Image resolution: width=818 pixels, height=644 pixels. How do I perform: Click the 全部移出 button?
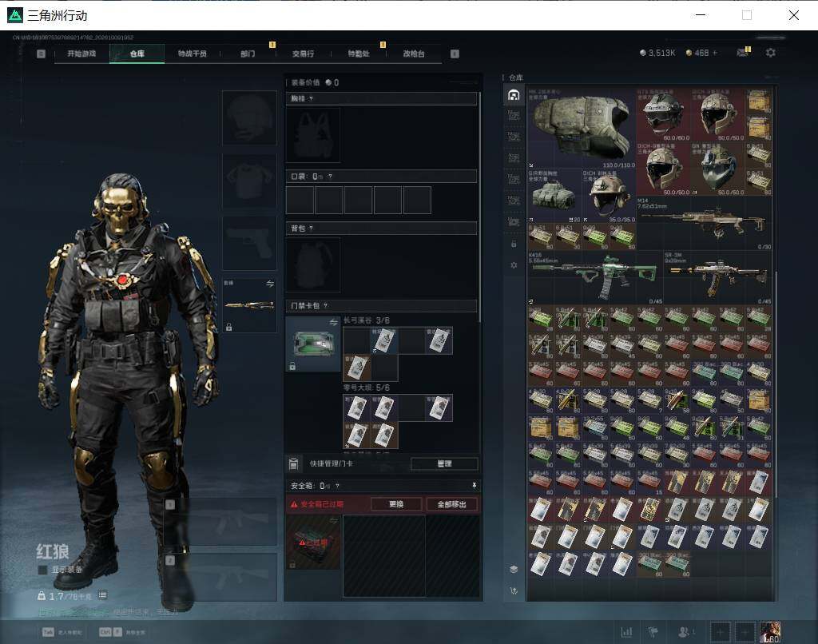point(452,504)
